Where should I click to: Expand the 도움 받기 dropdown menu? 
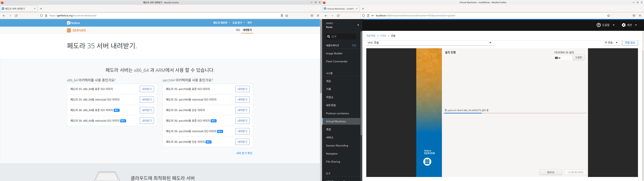238,23
